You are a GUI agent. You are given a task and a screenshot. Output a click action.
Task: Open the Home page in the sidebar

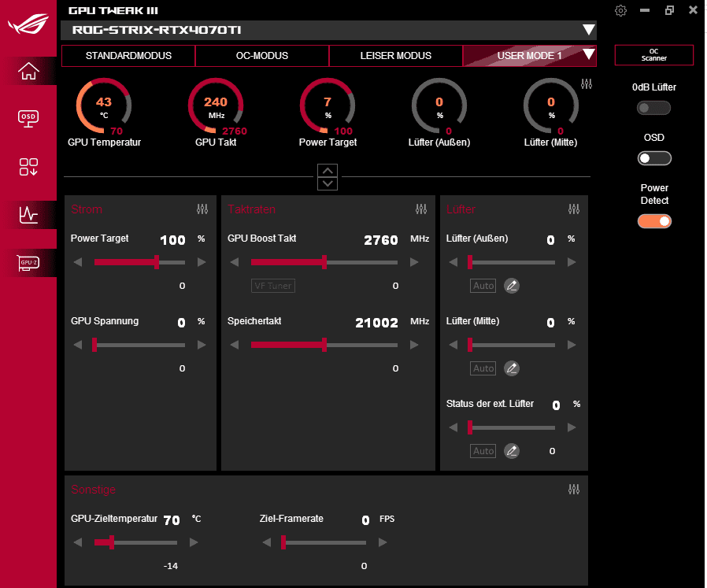click(28, 72)
